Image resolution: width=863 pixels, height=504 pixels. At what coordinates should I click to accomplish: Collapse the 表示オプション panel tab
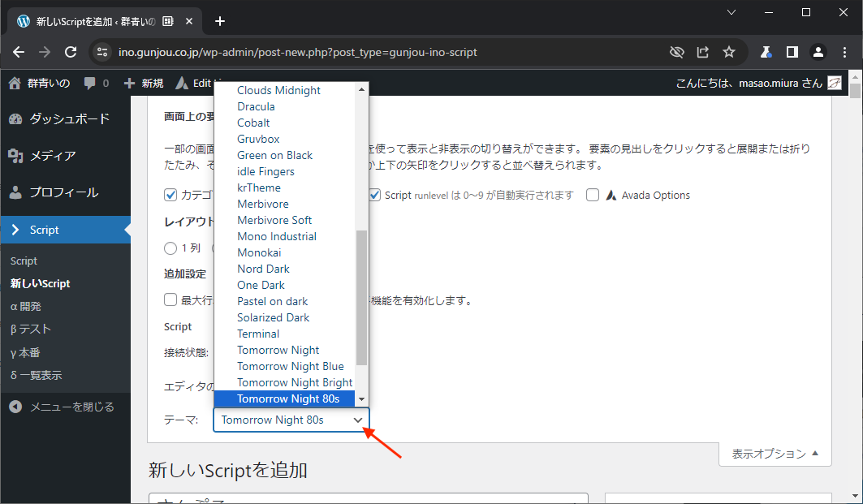point(775,454)
